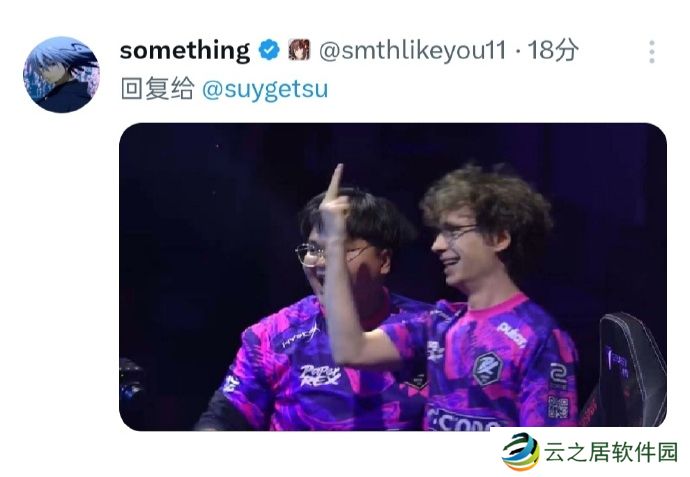Click the HyperX logo on the jersey
Viewport: 690px width, 477px height.
tap(301, 336)
